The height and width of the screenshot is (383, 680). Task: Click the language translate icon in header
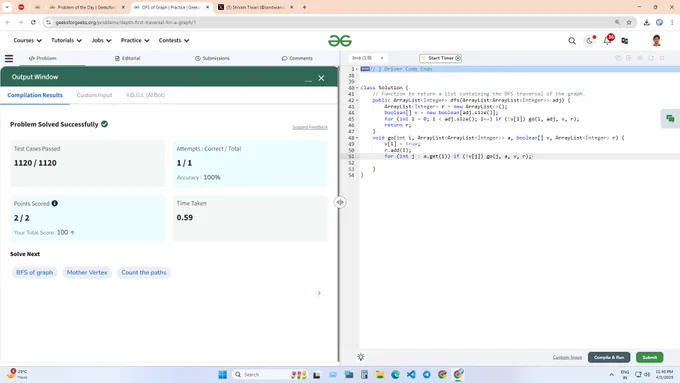coord(624,41)
